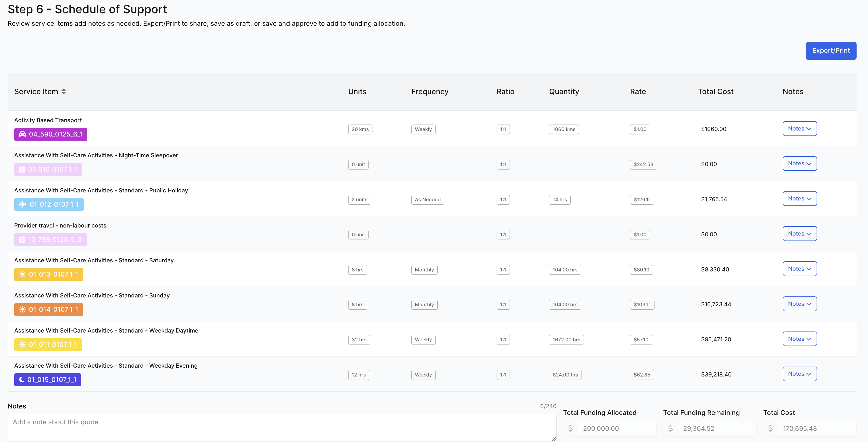The image size is (868, 442).
Task: Click the 01_015_0107_1_1 service code badge
Action: [x=48, y=380]
